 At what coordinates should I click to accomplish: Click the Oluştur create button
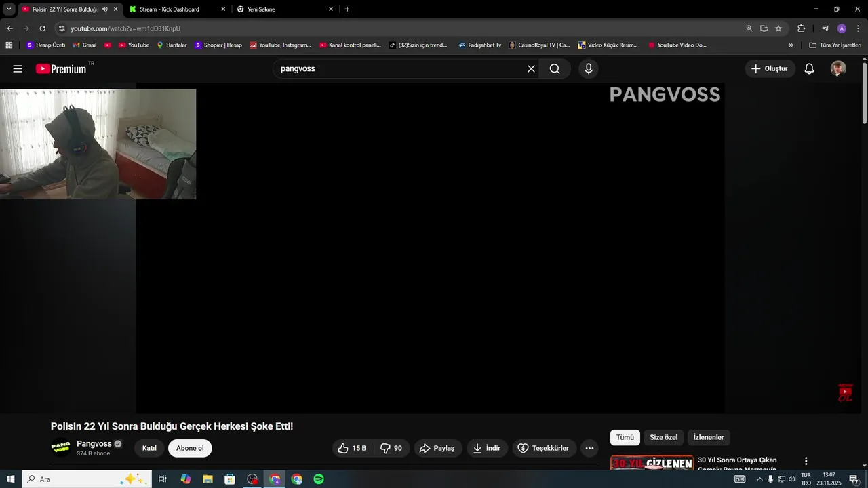770,68
